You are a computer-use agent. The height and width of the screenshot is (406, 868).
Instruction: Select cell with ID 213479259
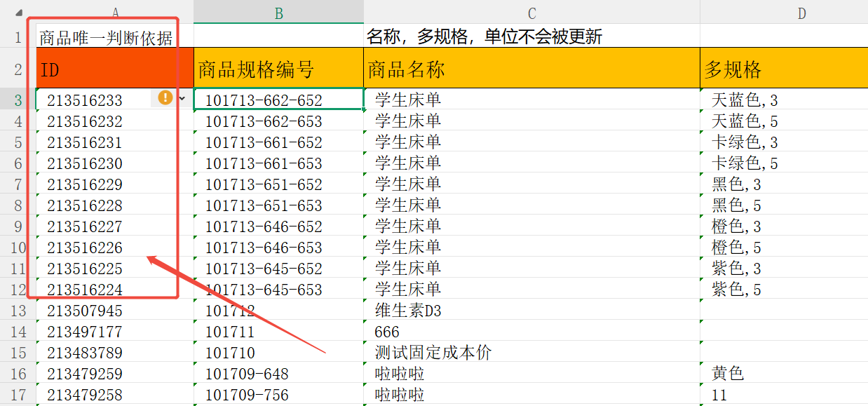point(85,374)
